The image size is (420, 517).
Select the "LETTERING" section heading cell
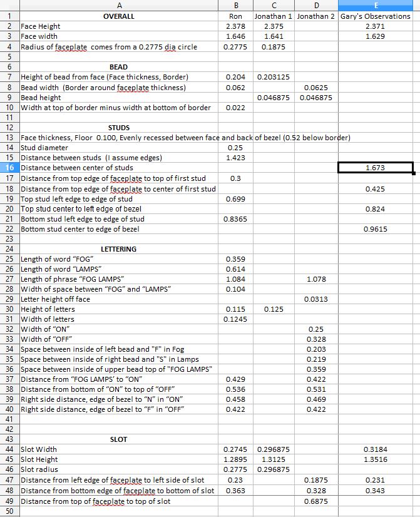tap(118, 249)
